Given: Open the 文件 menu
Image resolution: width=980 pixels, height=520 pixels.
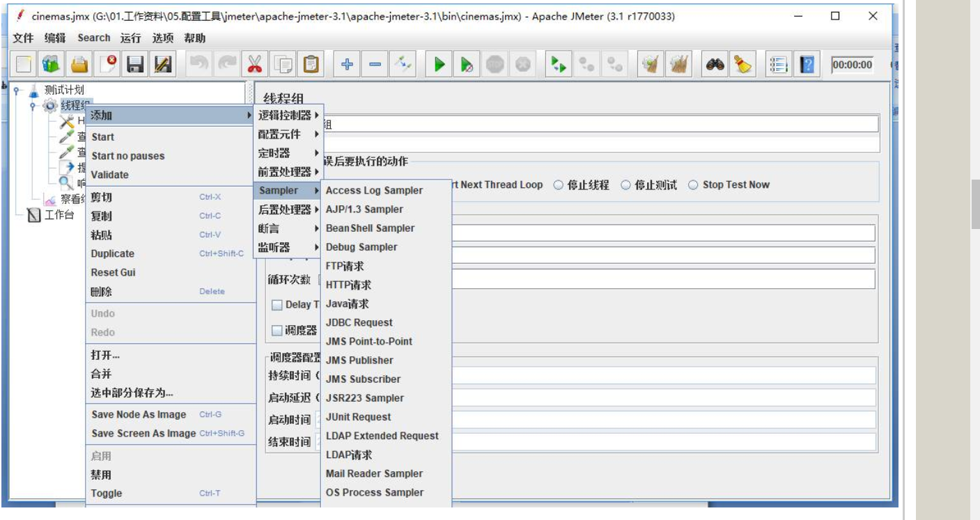Looking at the screenshot, I should tap(23, 38).
